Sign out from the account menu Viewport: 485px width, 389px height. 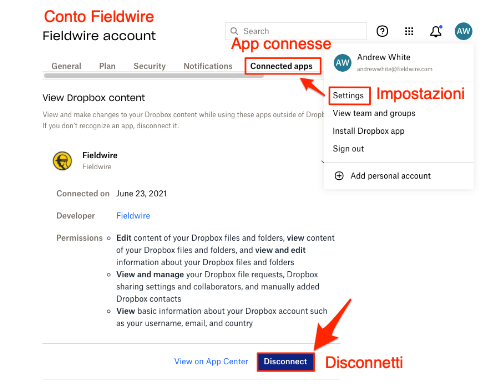coord(348,149)
